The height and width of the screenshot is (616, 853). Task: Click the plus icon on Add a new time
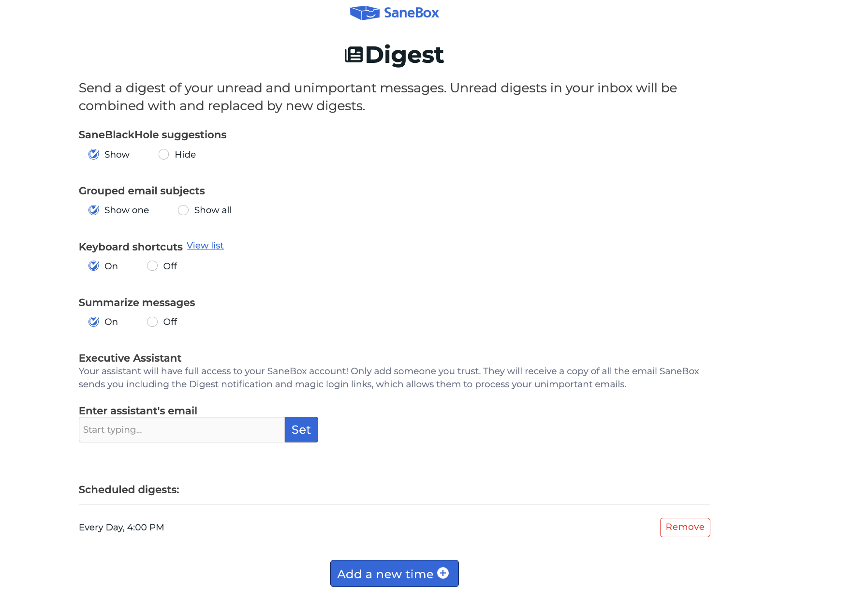tap(443, 573)
